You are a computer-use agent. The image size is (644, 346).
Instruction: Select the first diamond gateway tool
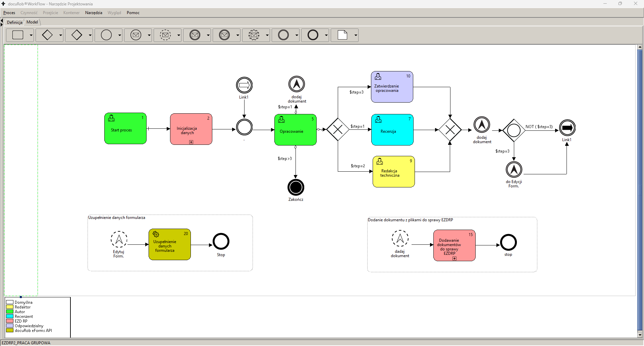(x=47, y=35)
